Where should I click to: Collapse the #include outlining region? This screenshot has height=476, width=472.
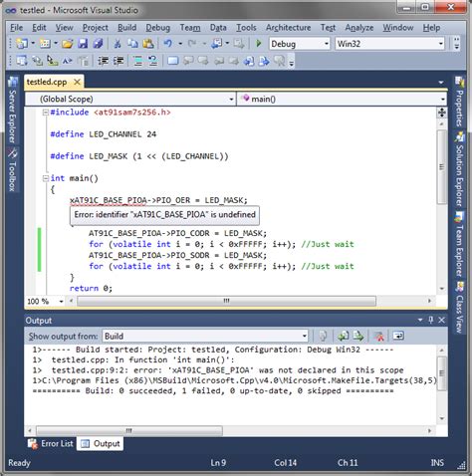46,113
